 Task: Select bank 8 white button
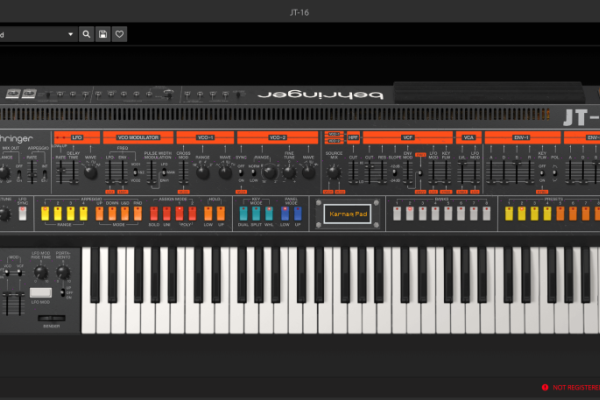tap(486, 214)
